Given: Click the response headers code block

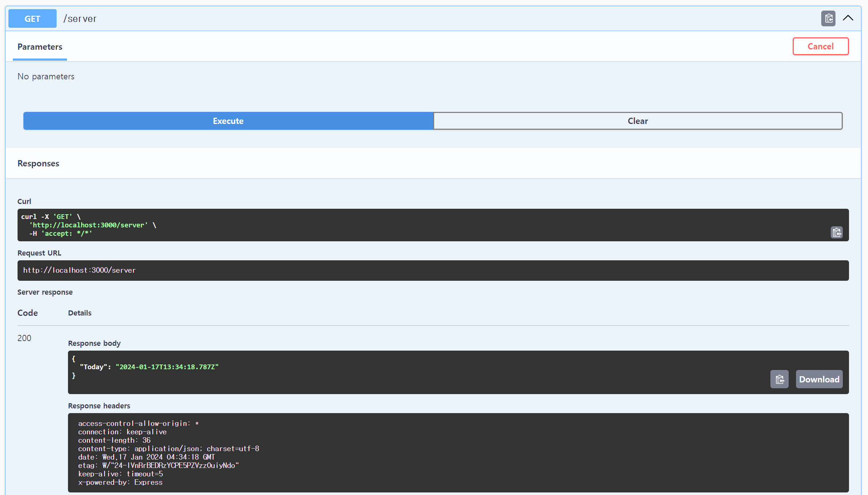Looking at the screenshot, I should [458, 453].
